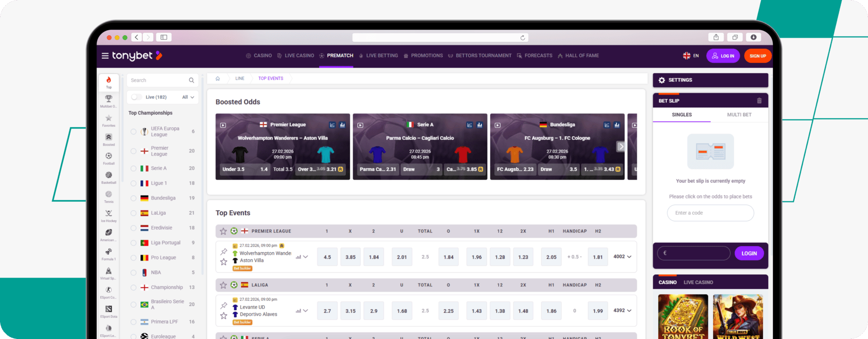Toggle the Live (182) switch
Image resolution: width=868 pixels, height=339 pixels.
click(x=137, y=97)
